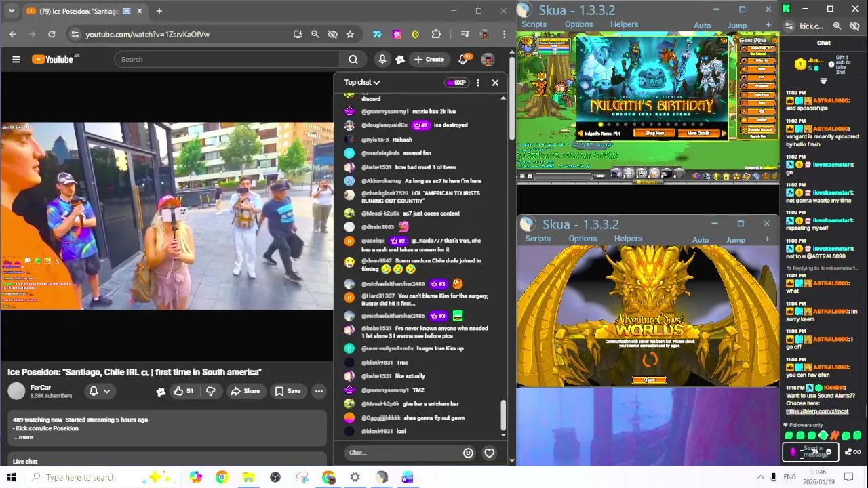Image resolution: width=868 pixels, height=488 pixels.
Task: Send a heart reaction in chat
Action: click(x=490, y=453)
